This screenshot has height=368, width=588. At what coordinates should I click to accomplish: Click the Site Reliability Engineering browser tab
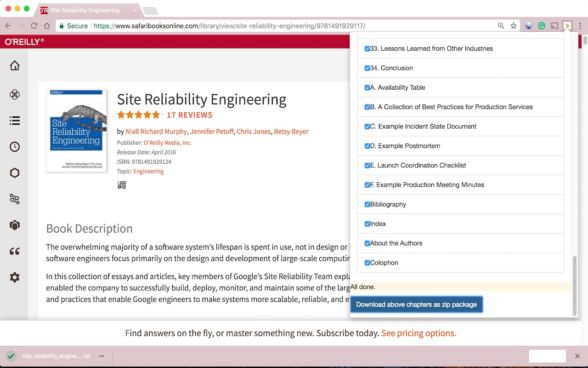point(87,10)
